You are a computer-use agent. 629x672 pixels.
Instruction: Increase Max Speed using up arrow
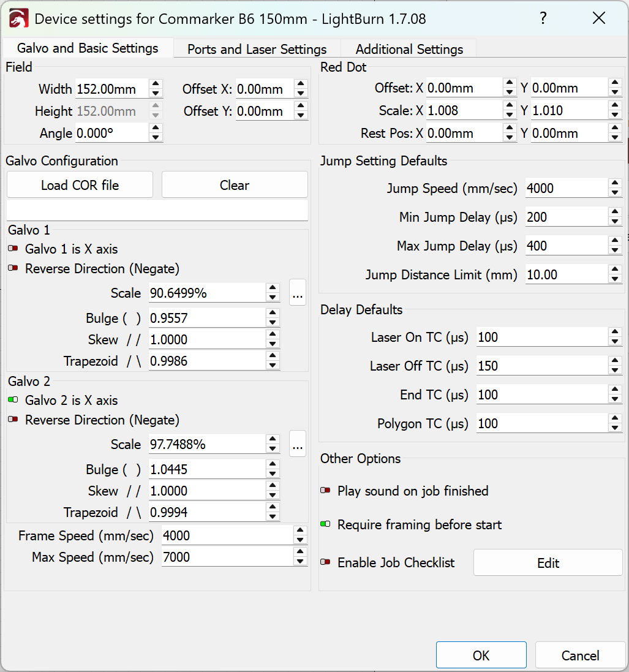299,553
